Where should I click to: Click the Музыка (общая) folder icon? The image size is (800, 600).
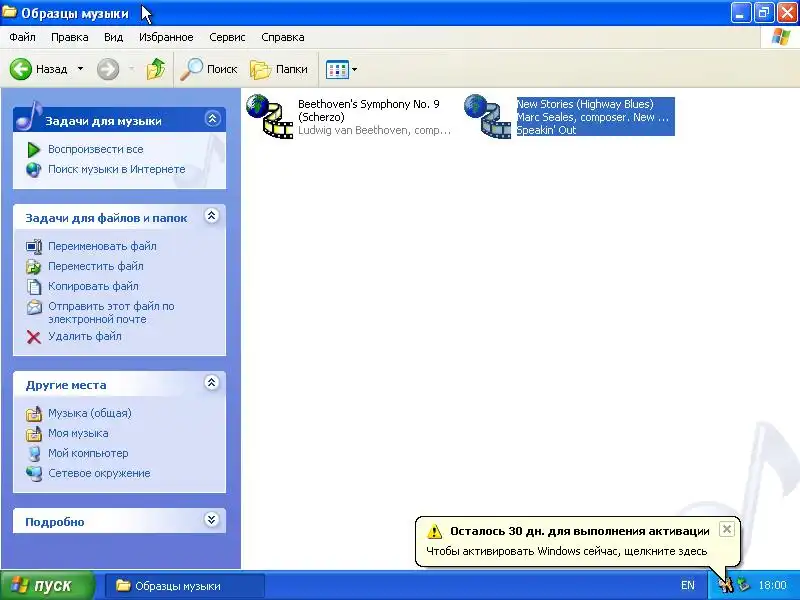tap(34, 414)
